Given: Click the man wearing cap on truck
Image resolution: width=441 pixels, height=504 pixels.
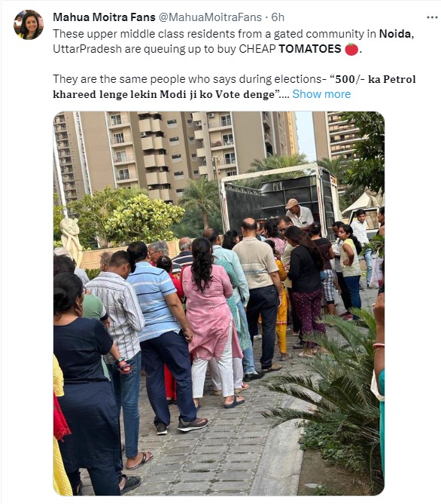Looking at the screenshot, I should pyautogui.click(x=299, y=214).
